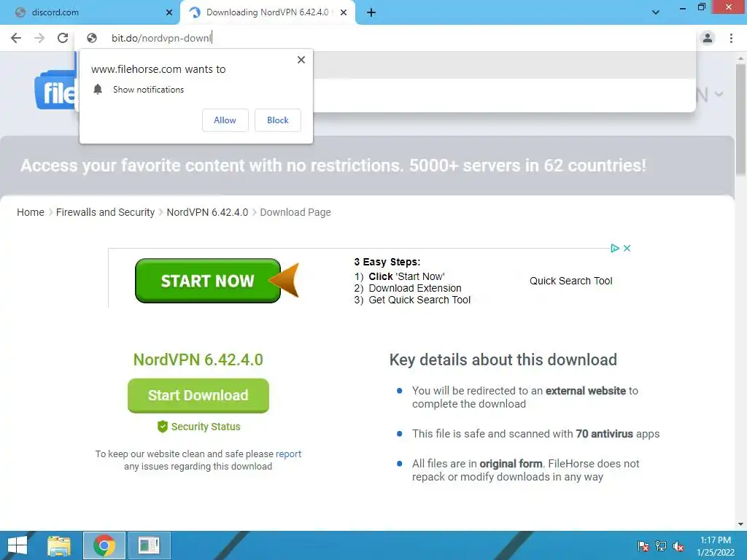Open the NordVPN 6.42.4.0 breadcrumb link

click(x=207, y=212)
